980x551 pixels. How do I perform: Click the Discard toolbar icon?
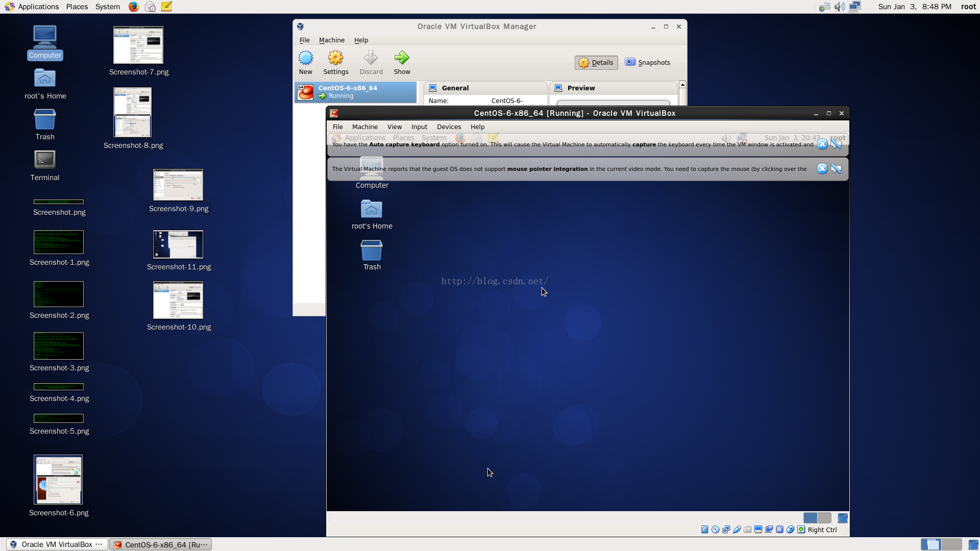pos(371,63)
